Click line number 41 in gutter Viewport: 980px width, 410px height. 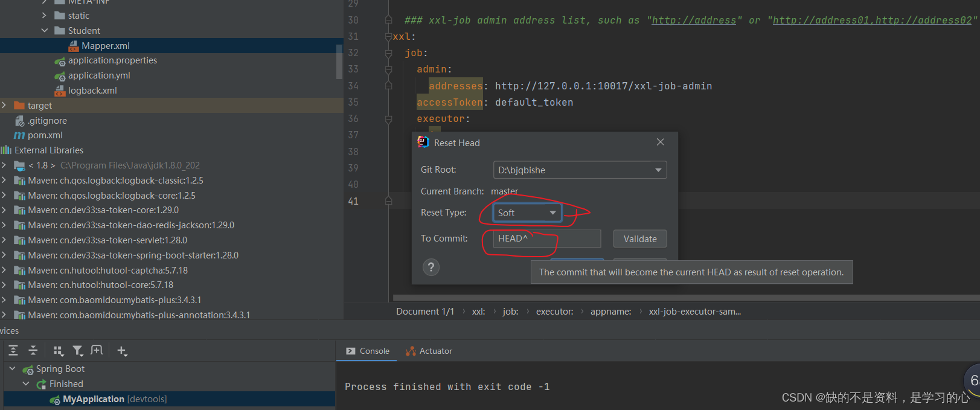353,202
